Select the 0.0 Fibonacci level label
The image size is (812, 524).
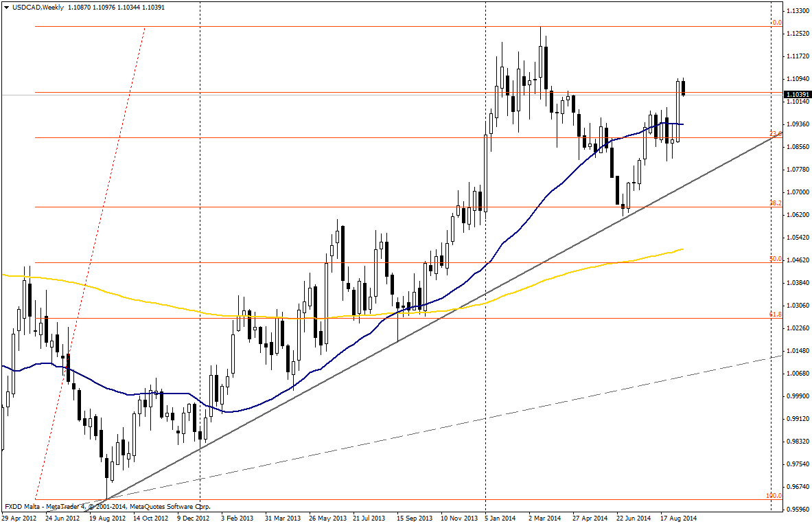(776, 23)
